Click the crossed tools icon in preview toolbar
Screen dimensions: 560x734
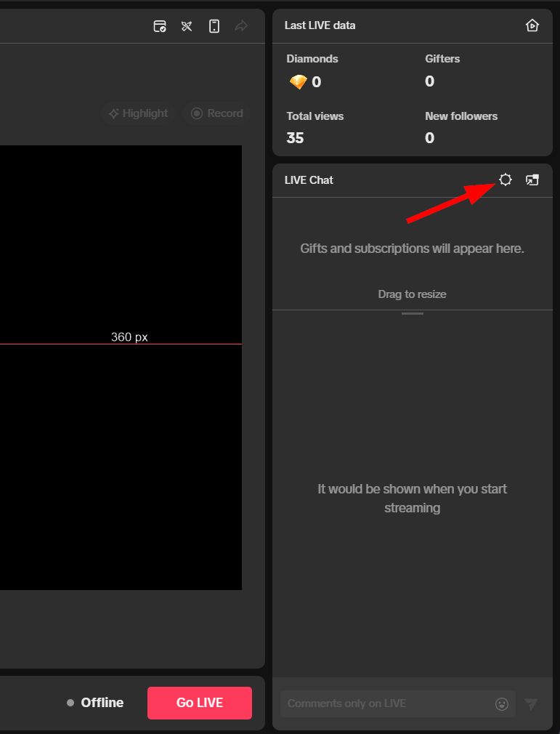tap(187, 26)
